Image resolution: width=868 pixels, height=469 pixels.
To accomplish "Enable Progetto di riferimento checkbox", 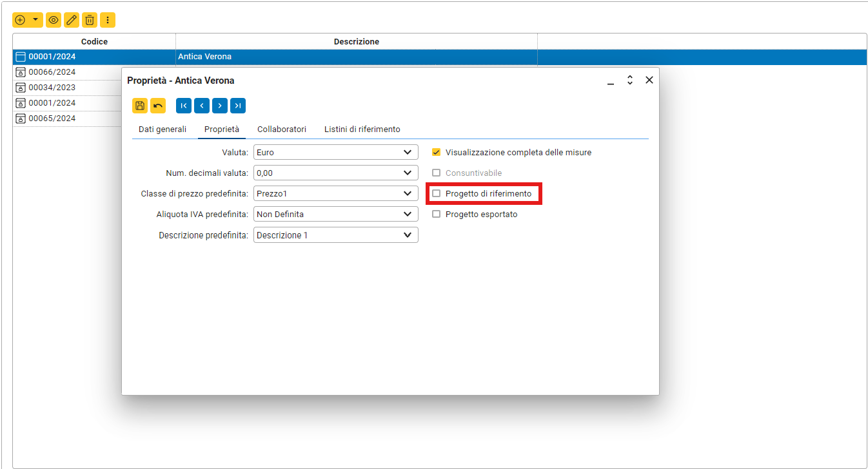I will click(437, 194).
